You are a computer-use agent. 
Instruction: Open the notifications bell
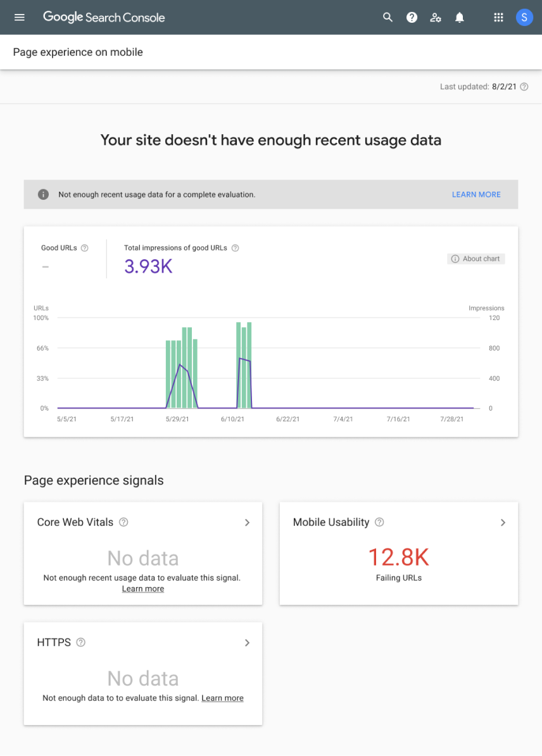tap(460, 17)
